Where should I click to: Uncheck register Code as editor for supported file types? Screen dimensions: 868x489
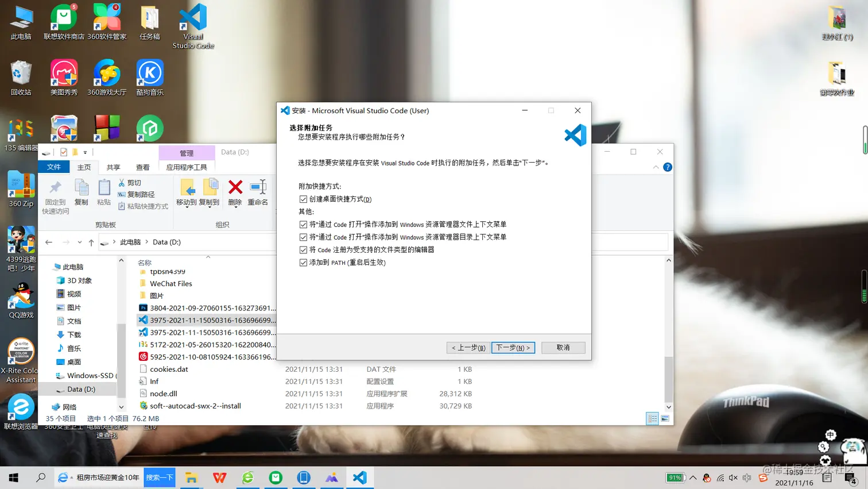point(303,250)
